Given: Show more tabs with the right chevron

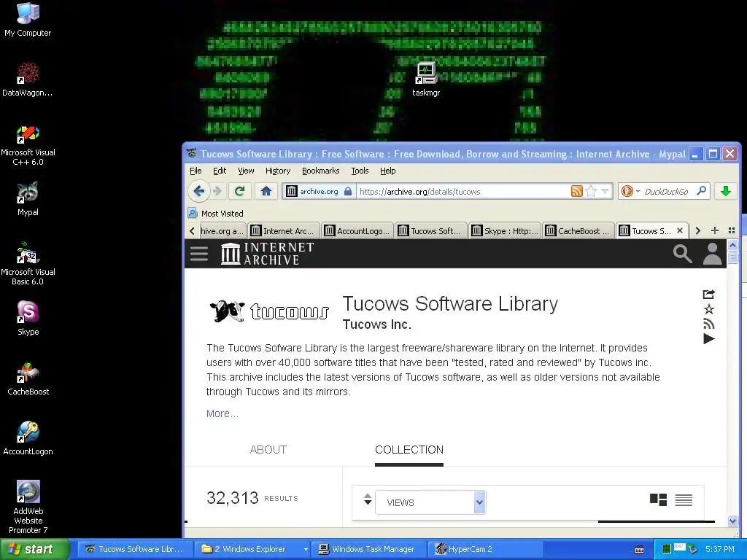Looking at the screenshot, I should [698, 231].
